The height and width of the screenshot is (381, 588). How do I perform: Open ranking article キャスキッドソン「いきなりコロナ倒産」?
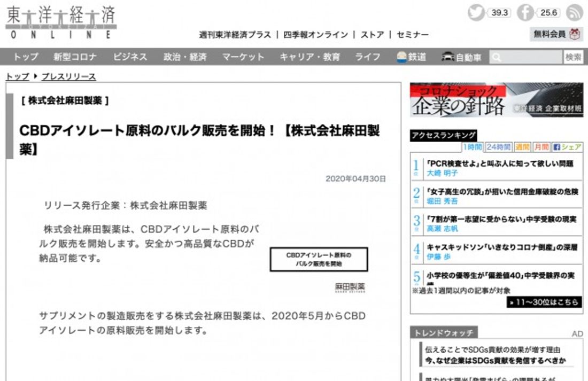pyautogui.click(x=502, y=247)
